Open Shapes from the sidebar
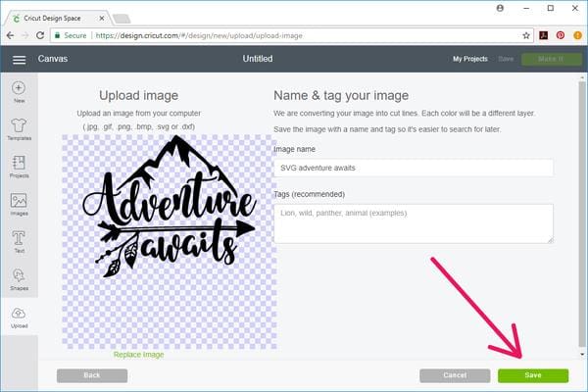This screenshot has width=588, height=392. pos(19,279)
